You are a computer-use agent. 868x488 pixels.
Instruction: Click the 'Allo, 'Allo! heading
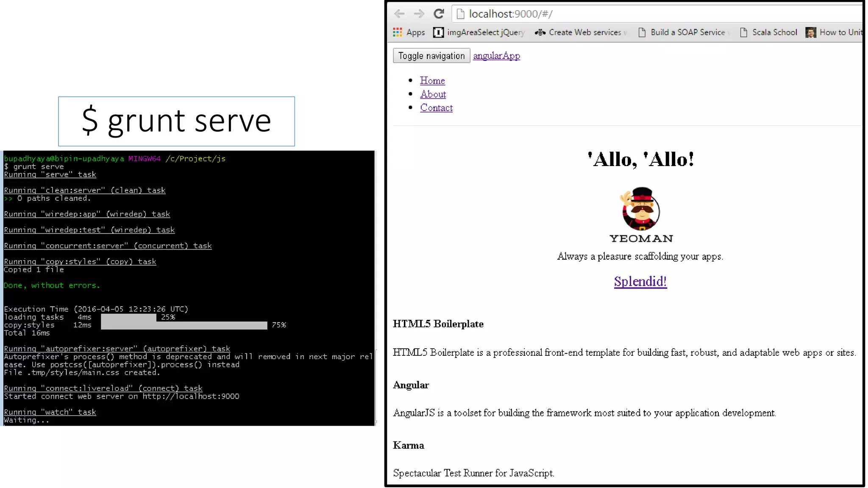[641, 159]
